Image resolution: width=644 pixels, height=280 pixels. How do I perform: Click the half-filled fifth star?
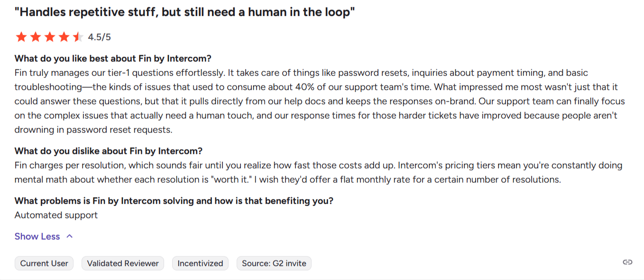click(x=78, y=37)
